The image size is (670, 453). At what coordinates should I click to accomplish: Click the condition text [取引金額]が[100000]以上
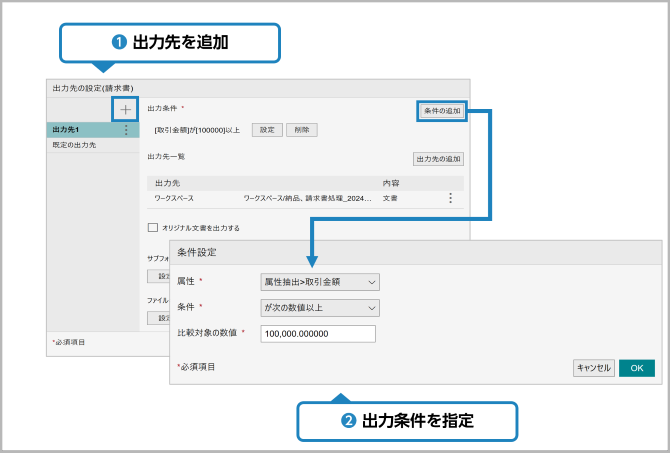(x=197, y=130)
